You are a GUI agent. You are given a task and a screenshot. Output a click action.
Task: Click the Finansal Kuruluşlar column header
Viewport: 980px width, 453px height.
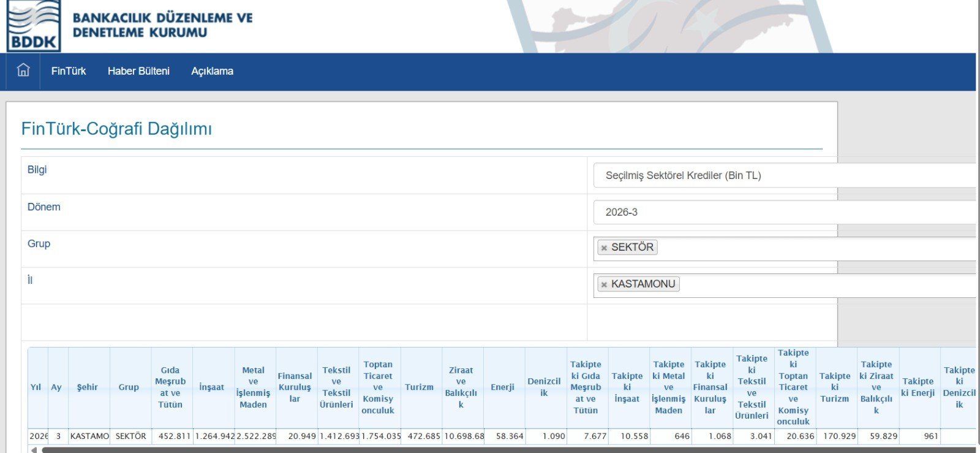[x=297, y=387]
